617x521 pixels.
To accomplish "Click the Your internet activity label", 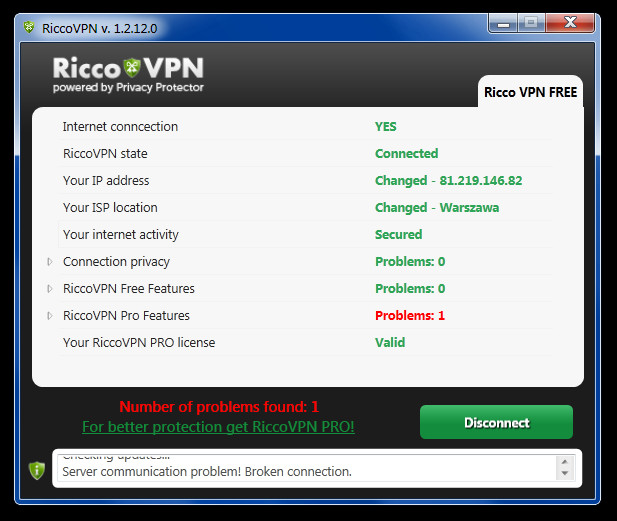I will tap(121, 235).
